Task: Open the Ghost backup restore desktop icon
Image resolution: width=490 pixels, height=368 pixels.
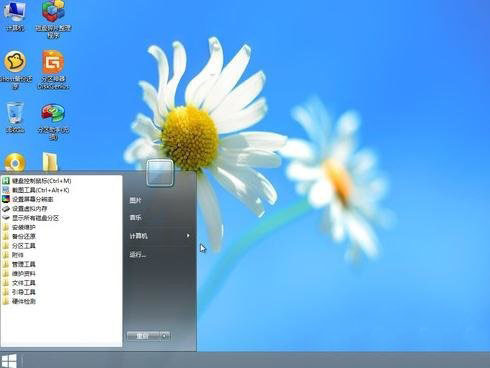Action: tap(15, 69)
